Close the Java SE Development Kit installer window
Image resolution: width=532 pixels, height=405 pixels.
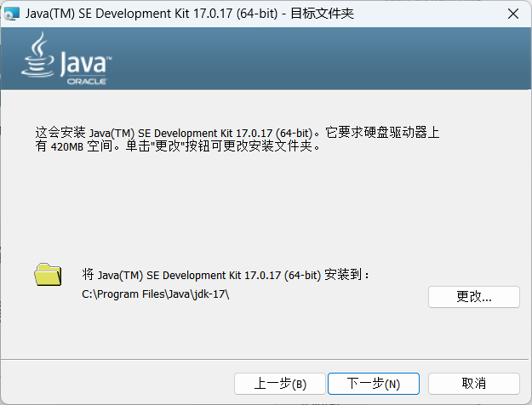[x=513, y=14]
